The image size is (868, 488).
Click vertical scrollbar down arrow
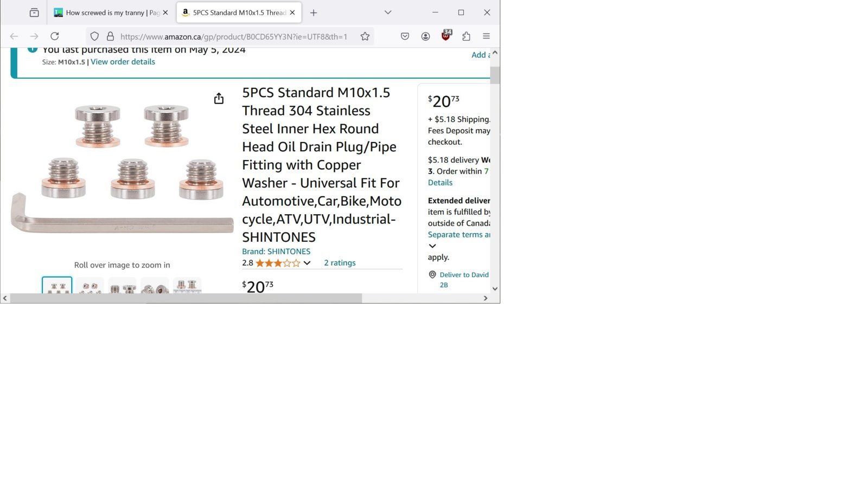pos(495,289)
